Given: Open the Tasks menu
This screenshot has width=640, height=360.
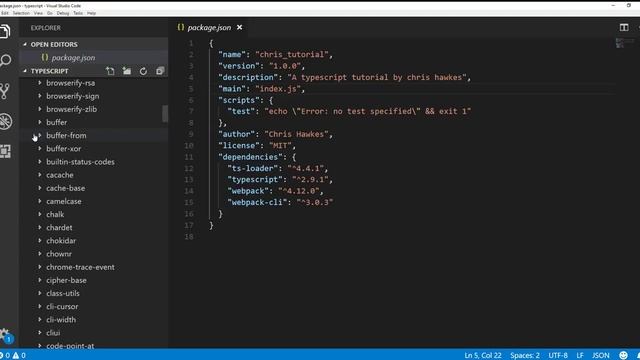Looking at the screenshot, I should point(78,13).
